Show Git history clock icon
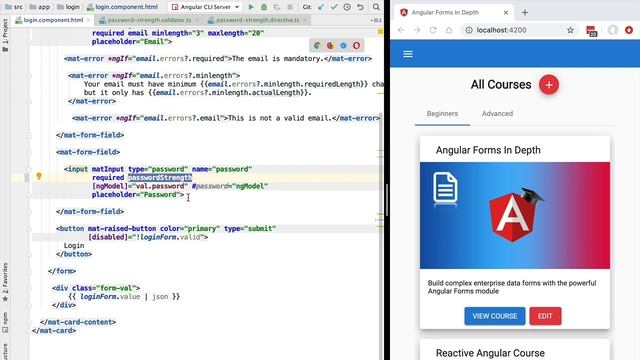The image size is (640, 360). (x=347, y=7)
